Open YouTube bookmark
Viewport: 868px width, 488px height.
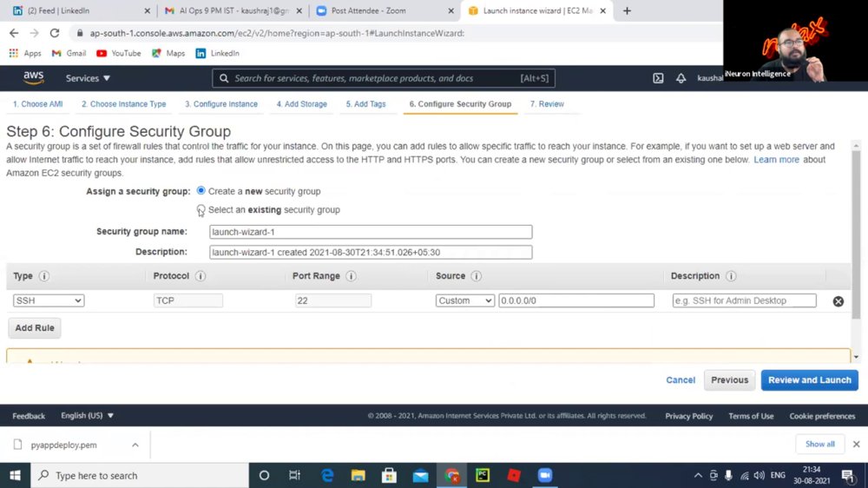(118, 53)
